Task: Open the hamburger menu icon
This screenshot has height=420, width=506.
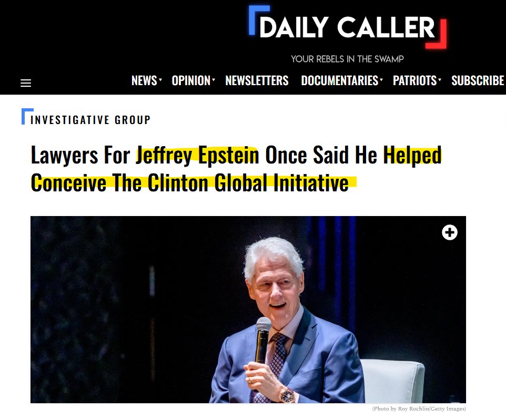Action: (x=26, y=83)
